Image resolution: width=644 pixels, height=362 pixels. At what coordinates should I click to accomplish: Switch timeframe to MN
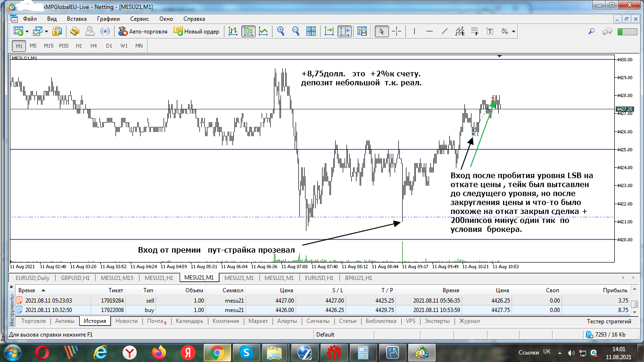[x=139, y=46]
